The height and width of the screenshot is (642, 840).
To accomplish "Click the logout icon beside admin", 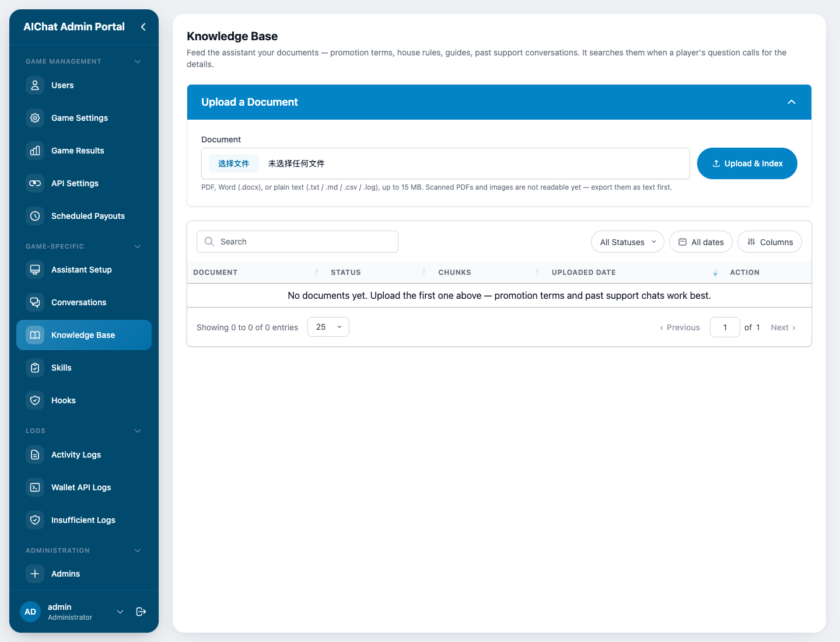I will (141, 612).
